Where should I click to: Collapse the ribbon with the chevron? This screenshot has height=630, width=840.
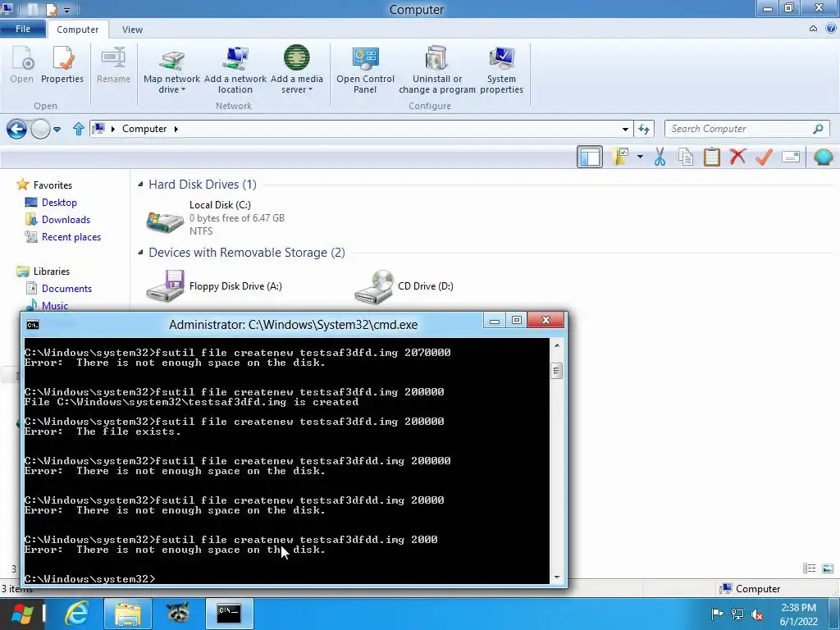click(813, 29)
